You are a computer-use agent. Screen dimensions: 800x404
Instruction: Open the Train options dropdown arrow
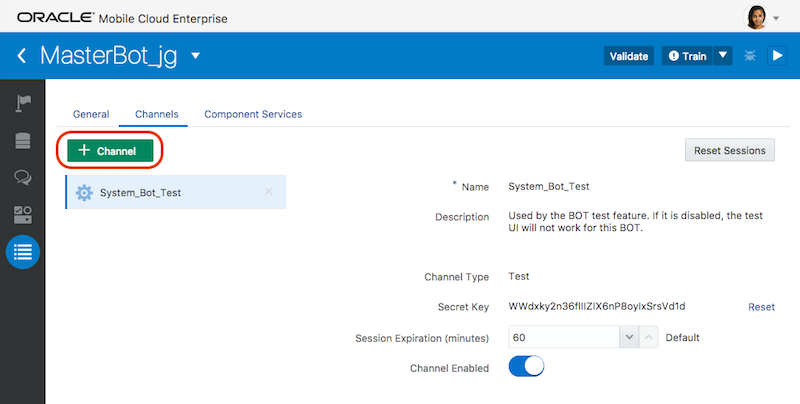pos(723,56)
